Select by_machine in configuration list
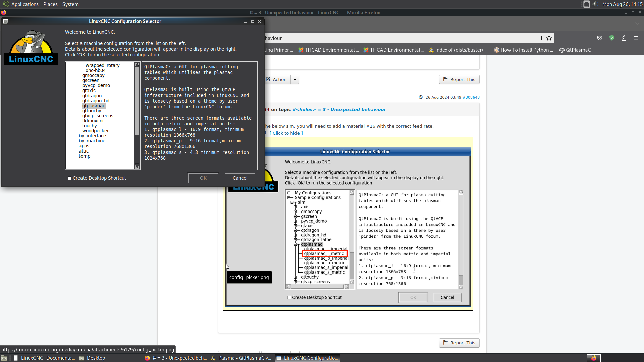Screen dimensions: 644x362 tap(92, 141)
